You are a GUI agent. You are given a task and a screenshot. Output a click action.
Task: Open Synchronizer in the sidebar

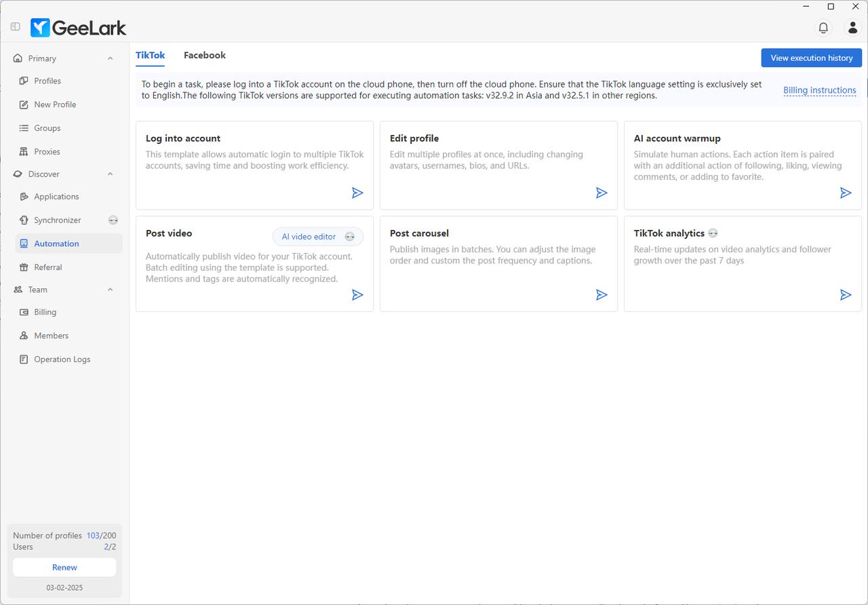tap(68, 220)
